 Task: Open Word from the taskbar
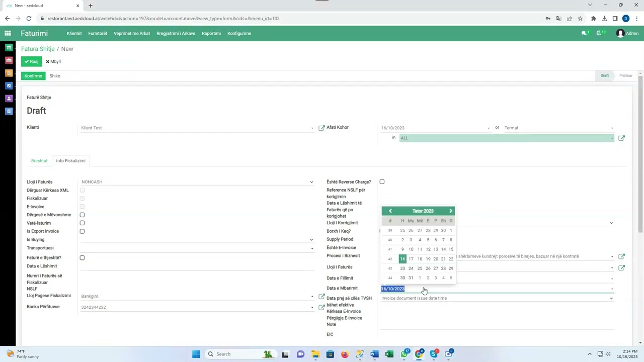tap(374, 354)
